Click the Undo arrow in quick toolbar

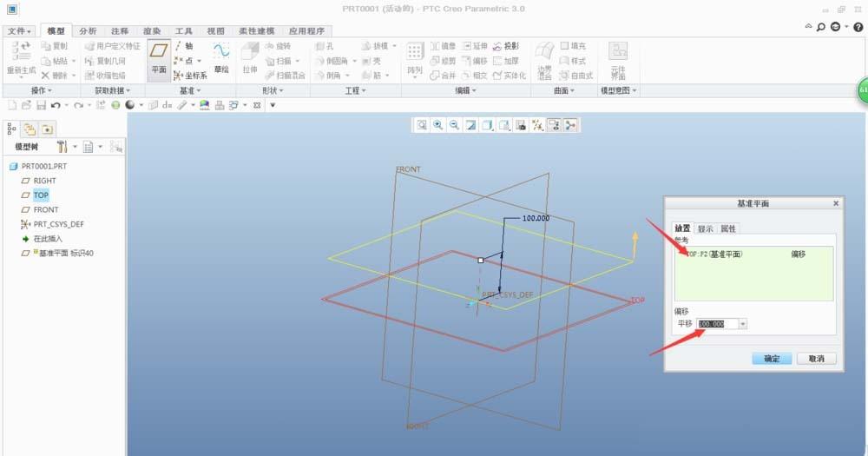click(x=56, y=105)
